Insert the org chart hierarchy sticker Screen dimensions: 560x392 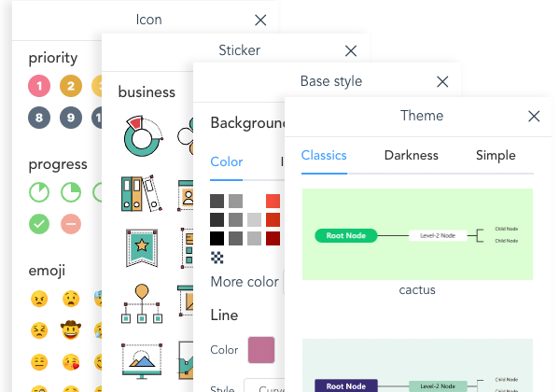[142, 303]
